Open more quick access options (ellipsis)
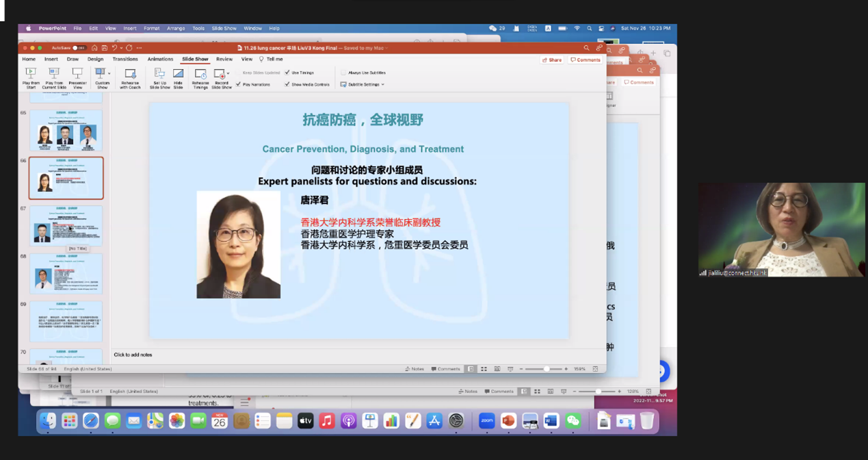The image size is (868, 460). coord(139,48)
